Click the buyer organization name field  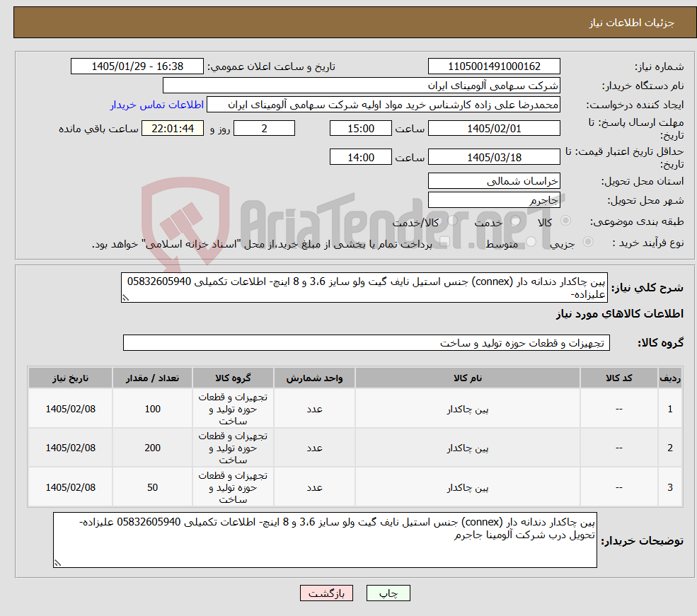point(362,86)
